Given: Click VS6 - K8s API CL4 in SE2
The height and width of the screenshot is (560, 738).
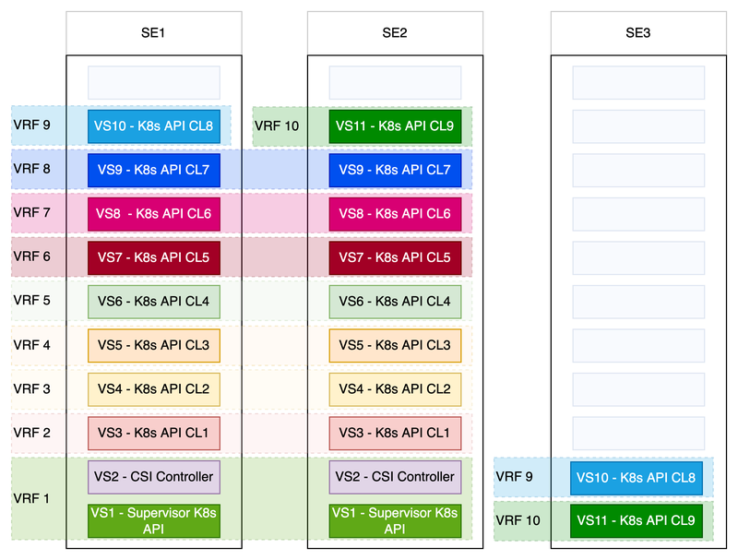Looking at the screenshot, I should coord(395,302).
